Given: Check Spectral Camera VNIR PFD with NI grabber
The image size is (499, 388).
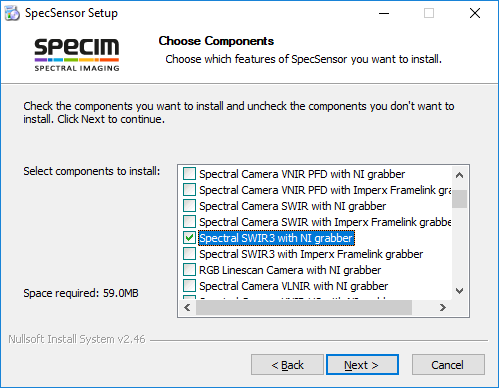Looking at the screenshot, I should [x=189, y=174].
